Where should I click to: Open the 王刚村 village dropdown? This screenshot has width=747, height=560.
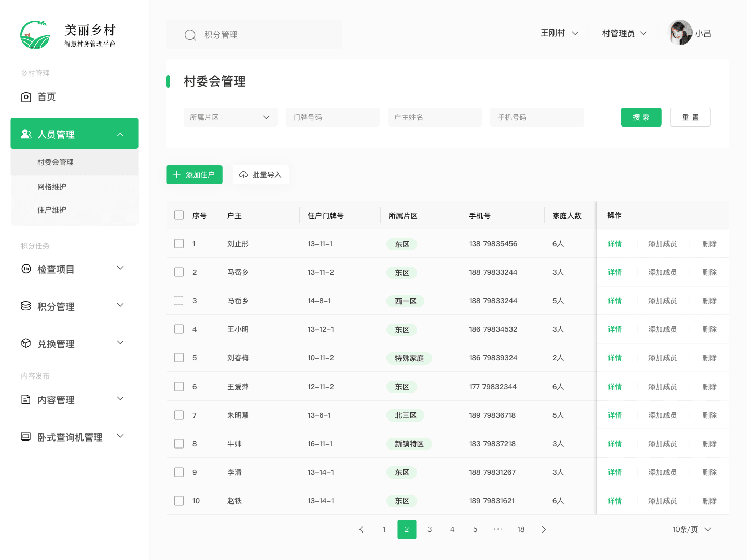coord(559,33)
